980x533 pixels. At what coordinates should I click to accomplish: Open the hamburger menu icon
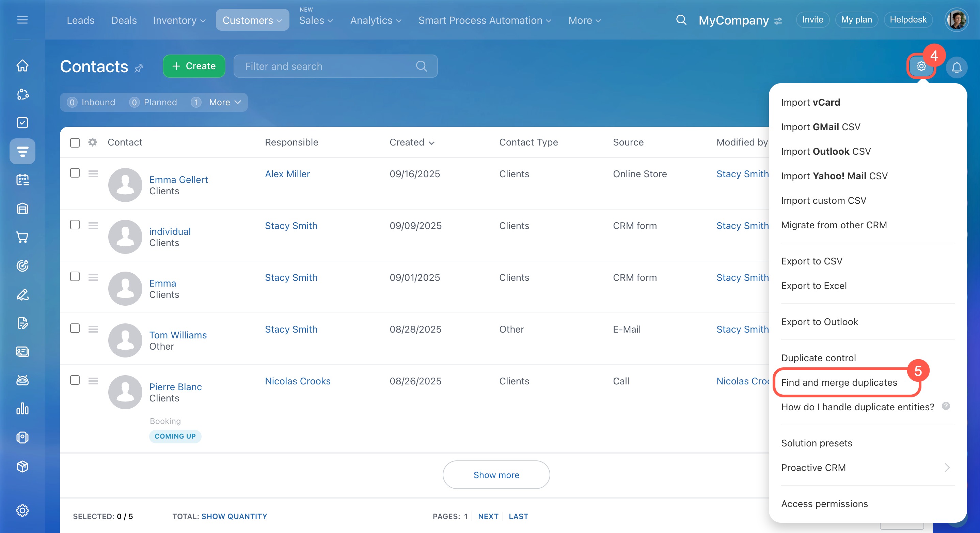(22, 20)
